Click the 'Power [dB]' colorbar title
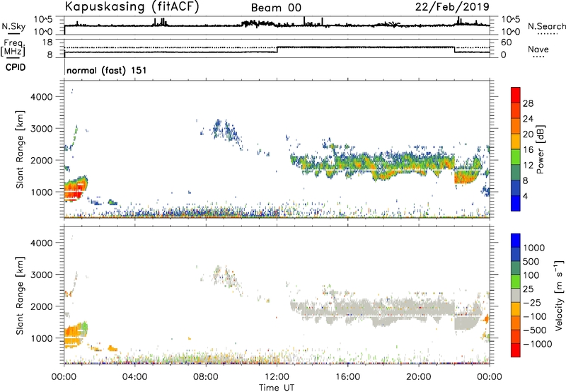Screen dimensions: 566x392 (x=540, y=149)
